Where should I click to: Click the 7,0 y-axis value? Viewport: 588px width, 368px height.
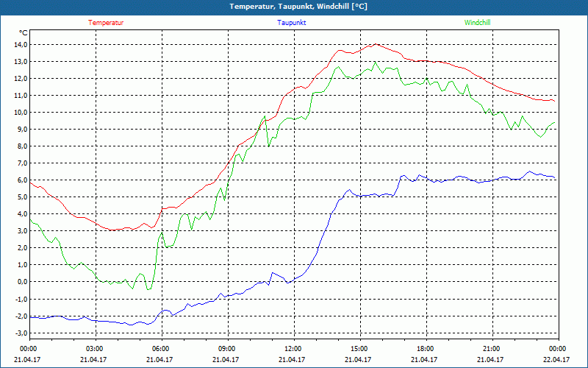[x=23, y=163]
